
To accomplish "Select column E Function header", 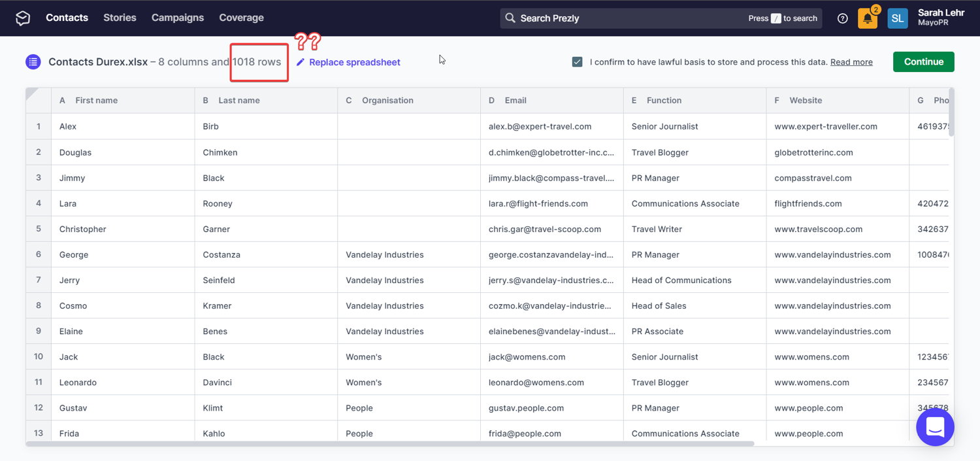I will 695,100.
